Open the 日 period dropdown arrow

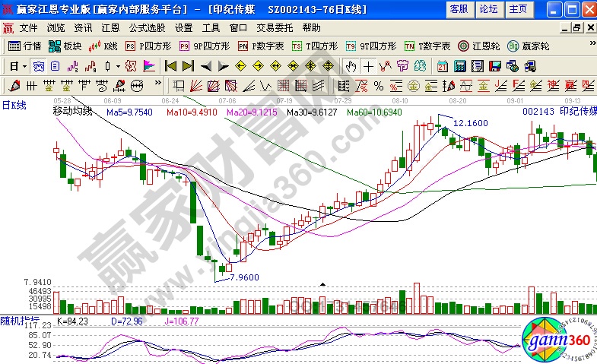pos(24,65)
